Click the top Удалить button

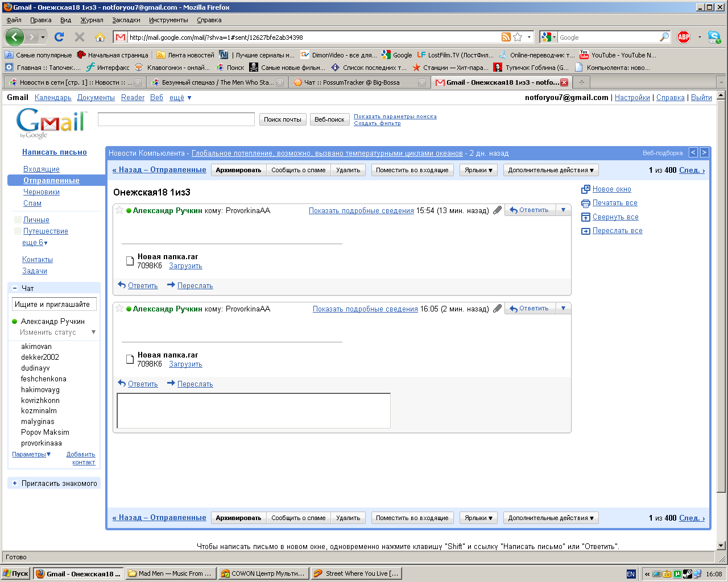point(348,170)
